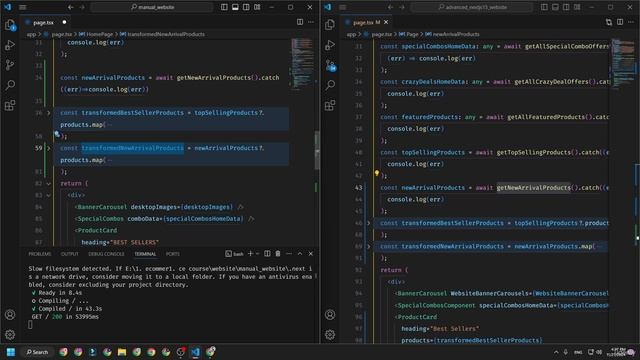This screenshot has width=640, height=360.
Task: Expand folded region at line 59 left editor
Action: pos(49,148)
